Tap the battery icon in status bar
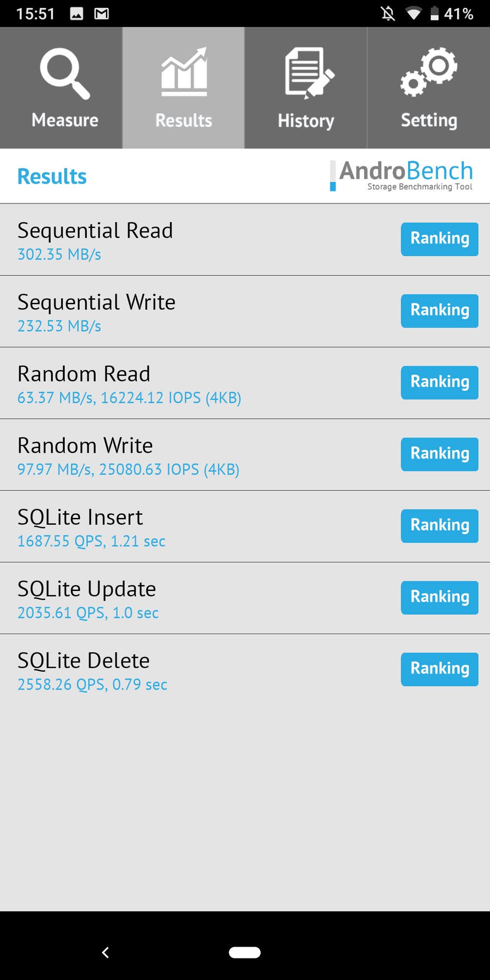 (434, 13)
